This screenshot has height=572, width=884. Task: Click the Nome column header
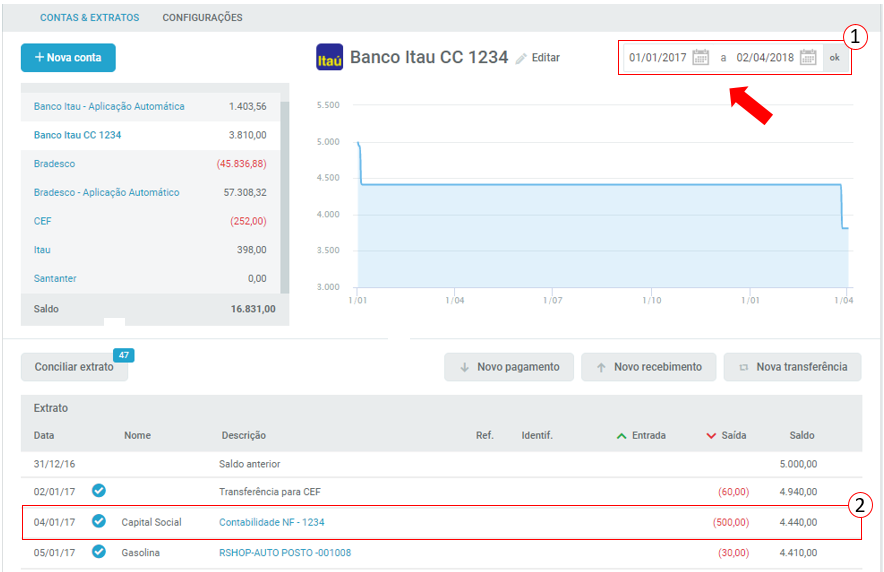pyautogui.click(x=137, y=436)
